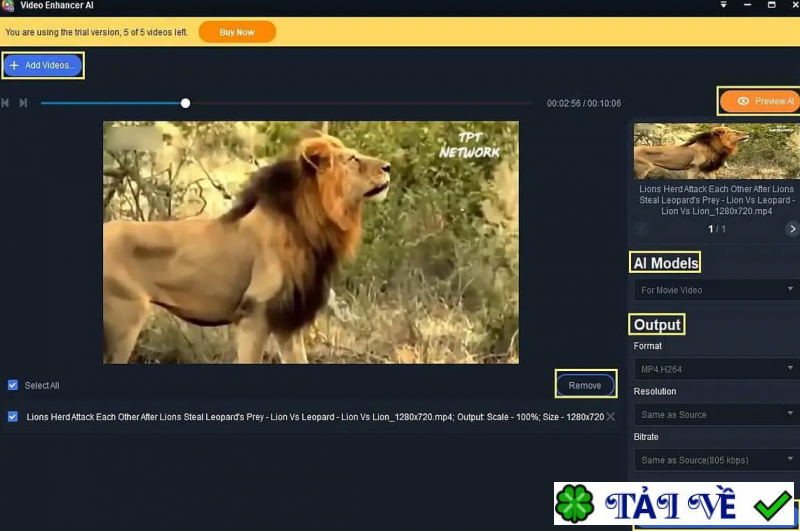Viewport: 800px width, 531px height.
Task: Click the Video Enhancer AI app logo
Action: [8, 6]
